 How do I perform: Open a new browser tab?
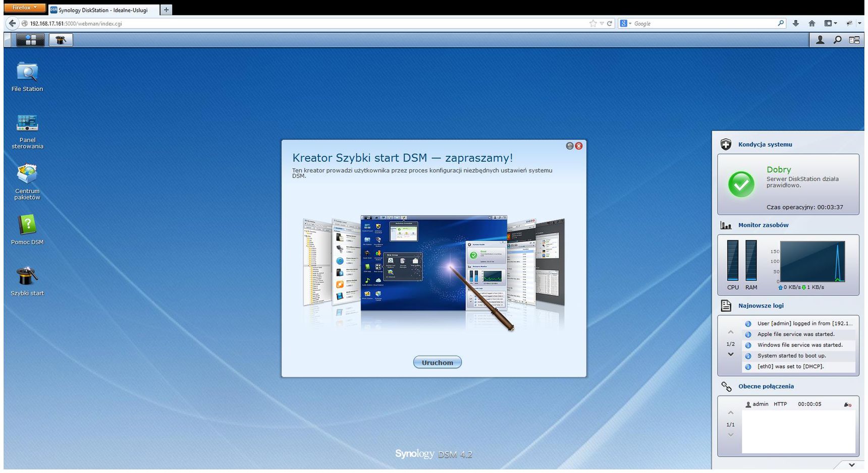click(x=167, y=10)
